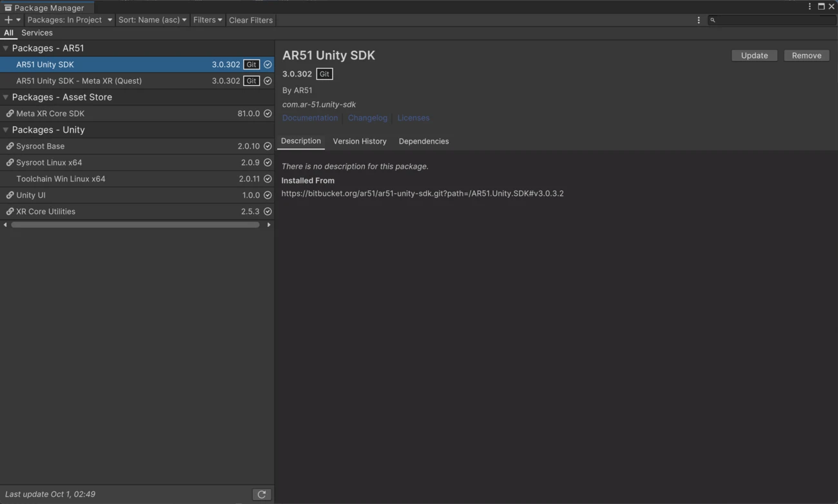This screenshot has height=504, width=838.
Task: Click the refresh package list button
Action: [x=262, y=494]
